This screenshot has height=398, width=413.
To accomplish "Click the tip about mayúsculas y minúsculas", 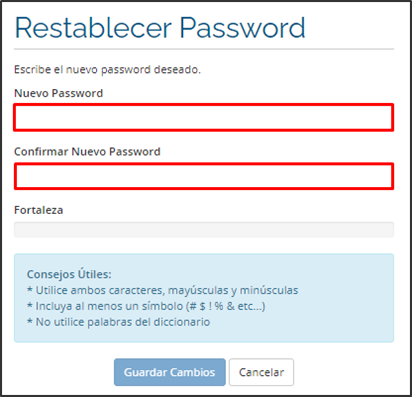I will (x=163, y=290).
